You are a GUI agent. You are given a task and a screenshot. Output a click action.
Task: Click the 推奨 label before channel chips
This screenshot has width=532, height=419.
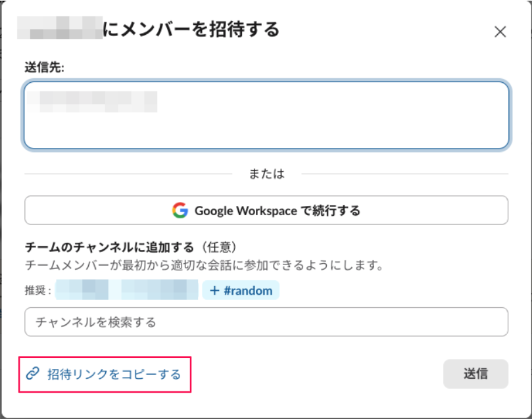37,290
